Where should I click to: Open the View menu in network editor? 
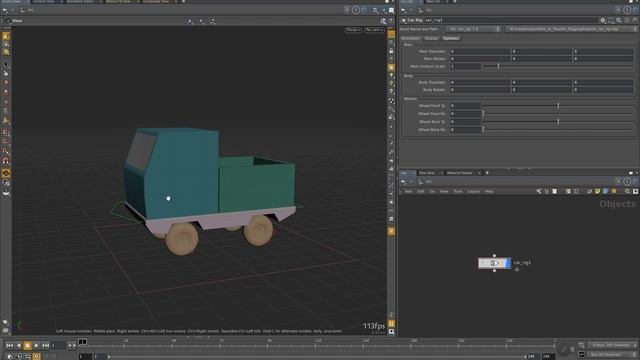pyautogui.click(x=444, y=191)
